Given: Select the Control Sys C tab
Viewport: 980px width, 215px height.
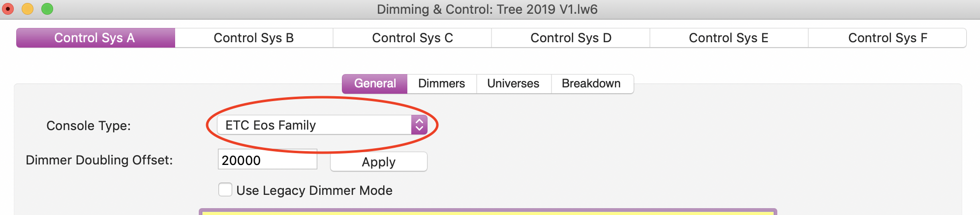Looking at the screenshot, I should click(412, 38).
